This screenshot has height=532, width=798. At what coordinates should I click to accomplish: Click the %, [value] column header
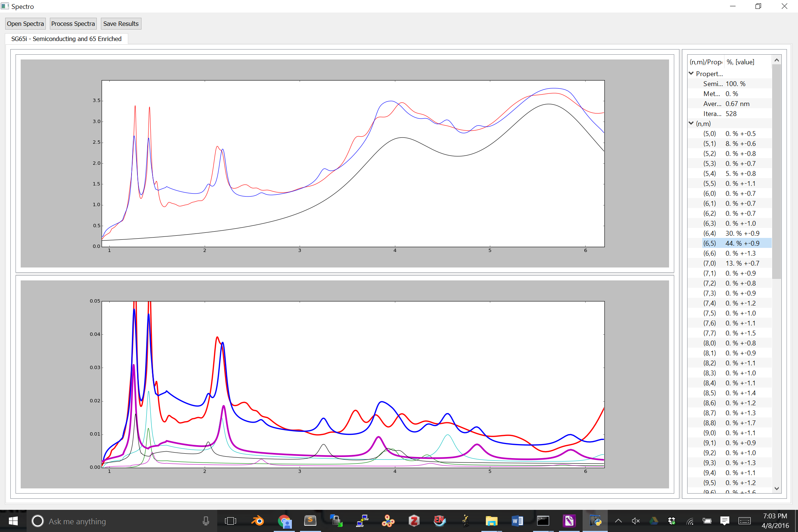pyautogui.click(x=740, y=62)
